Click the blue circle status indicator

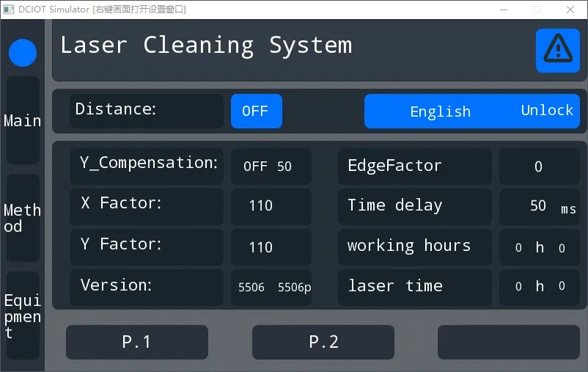pos(23,53)
